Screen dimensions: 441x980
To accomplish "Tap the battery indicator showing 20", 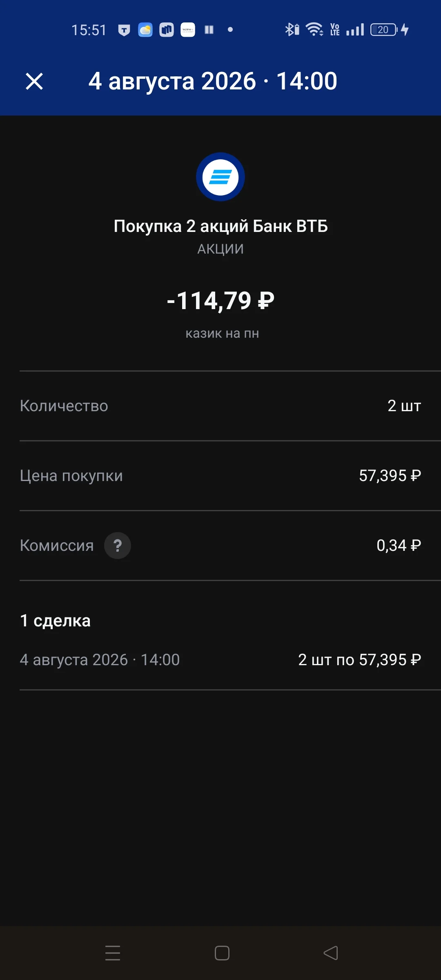I will click(x=384, y=30).
